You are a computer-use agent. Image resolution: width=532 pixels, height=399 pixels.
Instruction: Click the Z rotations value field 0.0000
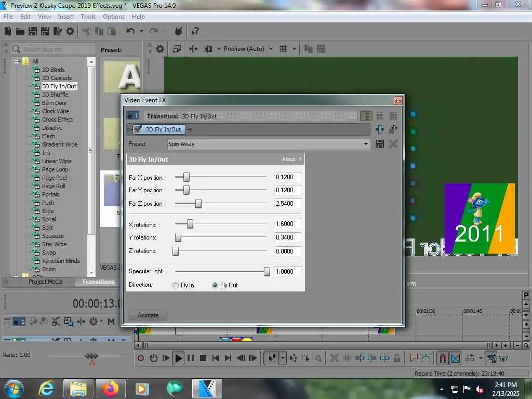(x=288, y=251)
